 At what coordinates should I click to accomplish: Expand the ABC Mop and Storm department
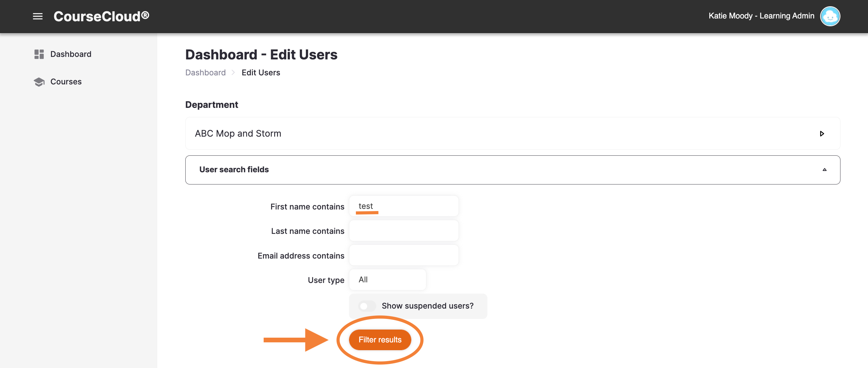click(512, 133)
